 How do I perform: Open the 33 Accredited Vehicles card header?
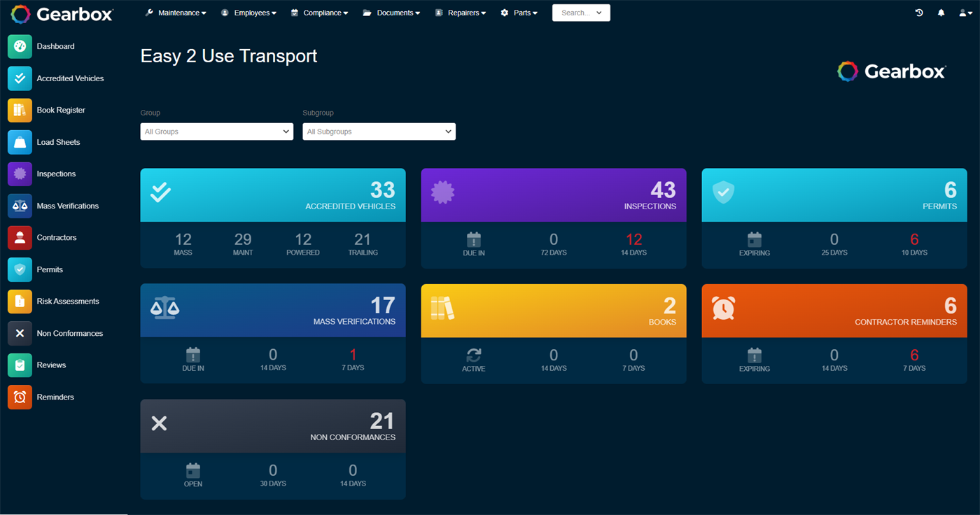[273, 195]
